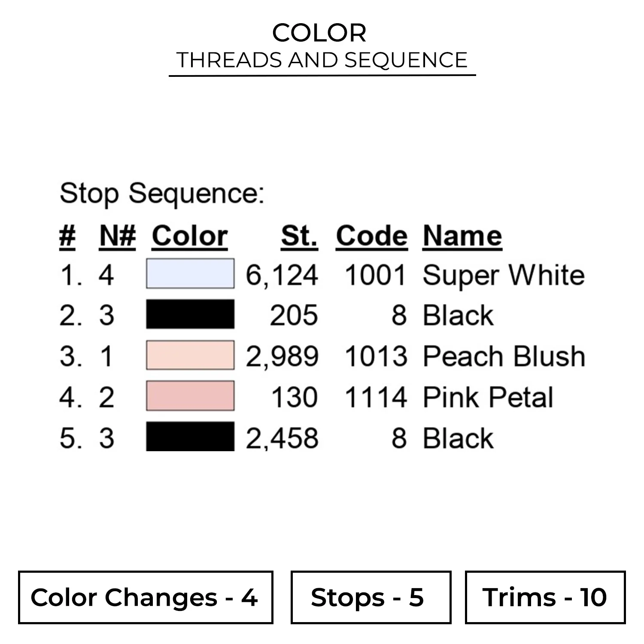The image size is (644, 644).
Task: Click the St. column header
Action: (299, 236)
